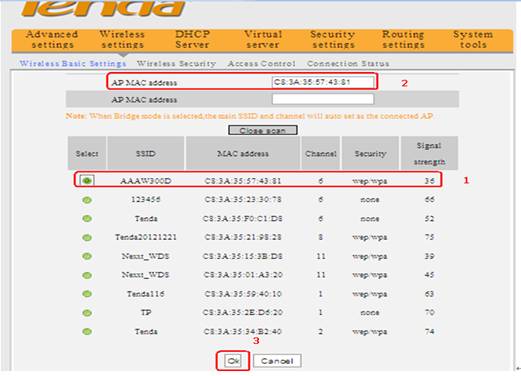The width and height of the screenshot is (521, 376).
Task: Select the radio button for AAAW300D network
Action: 87,181
